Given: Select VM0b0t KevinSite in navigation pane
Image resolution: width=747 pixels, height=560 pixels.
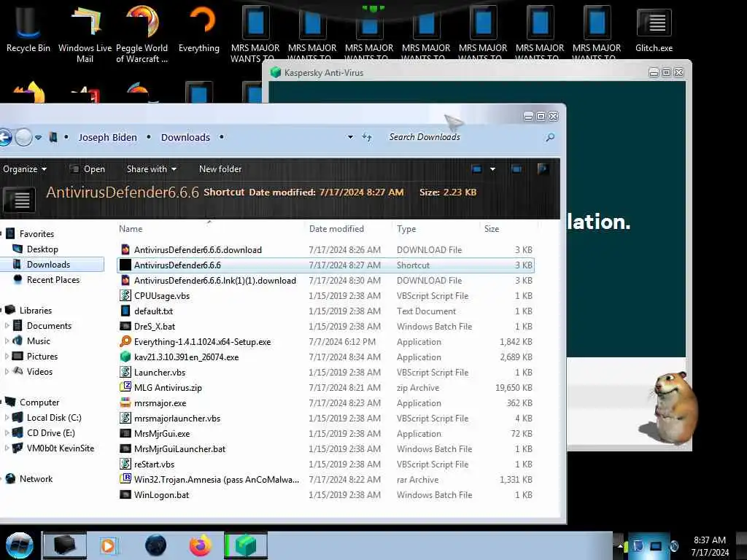Looking at the screenshot, I should 60,448.
